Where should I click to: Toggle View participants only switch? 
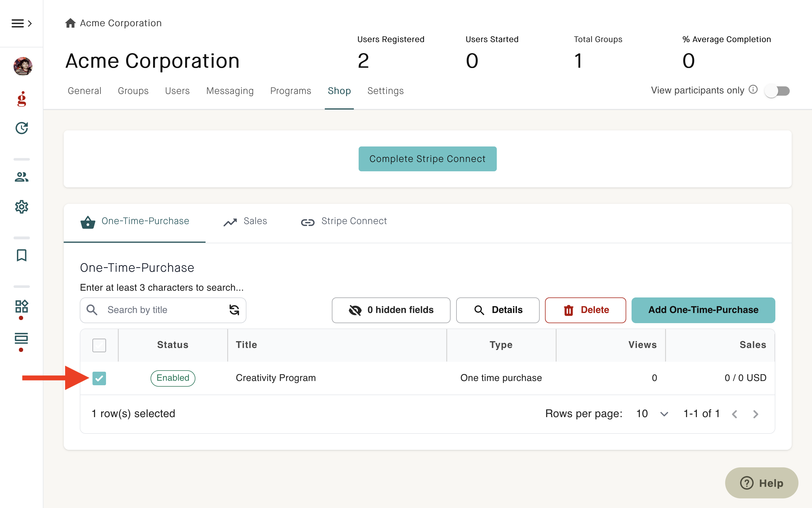[x=777, y=91]
